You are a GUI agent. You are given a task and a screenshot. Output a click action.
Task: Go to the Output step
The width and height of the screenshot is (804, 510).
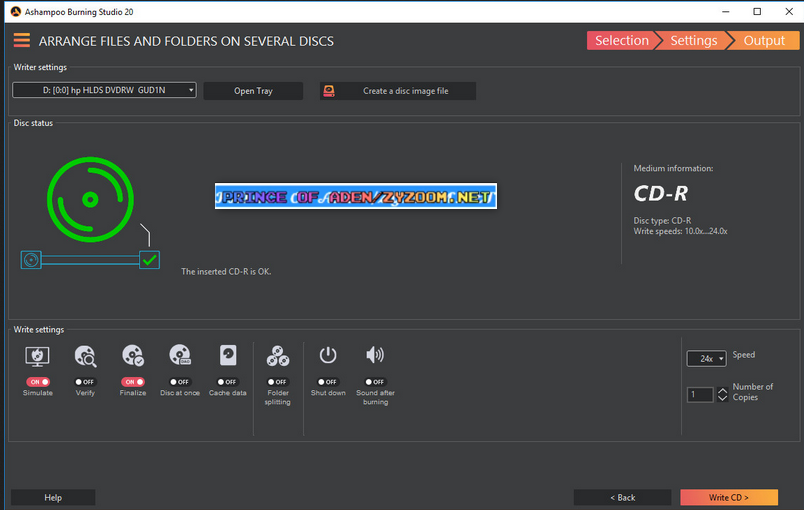(764, 40)
